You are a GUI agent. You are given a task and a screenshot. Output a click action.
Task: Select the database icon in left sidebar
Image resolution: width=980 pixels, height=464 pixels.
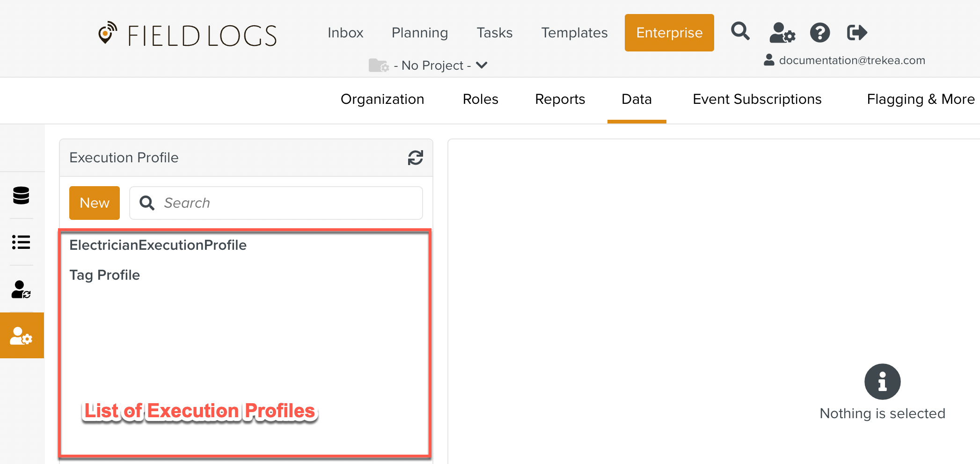coord(21,195)
